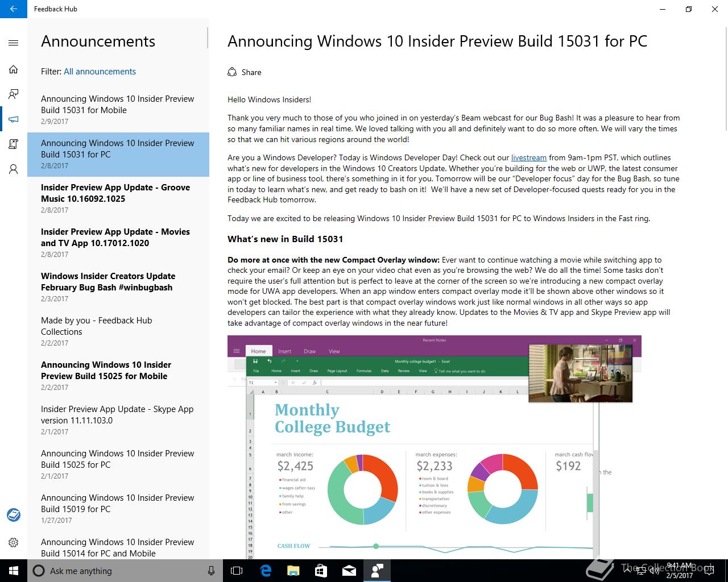Click the What's new in Build 15031 heading
Image resolution: width=728 pixels, height=582 pixels.
click(x=285, y=239)
